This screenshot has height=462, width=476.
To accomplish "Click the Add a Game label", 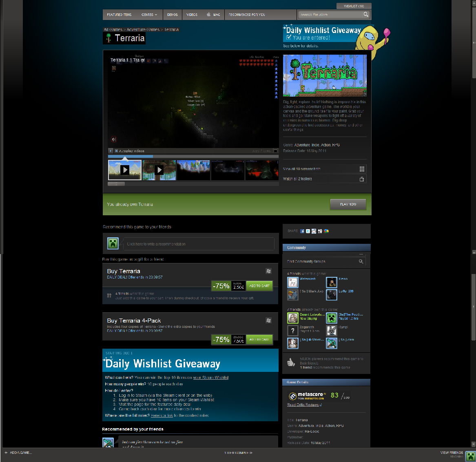I will 21,453.
